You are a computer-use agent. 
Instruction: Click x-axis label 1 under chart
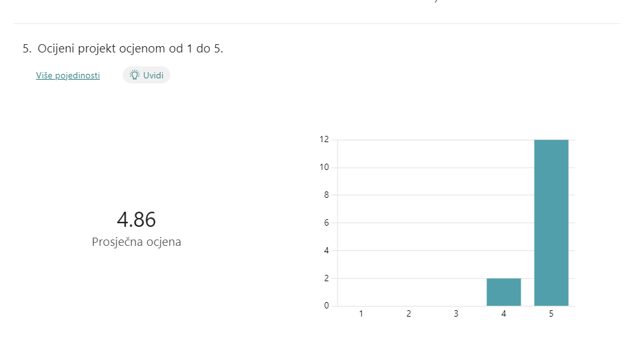point(361,314)
